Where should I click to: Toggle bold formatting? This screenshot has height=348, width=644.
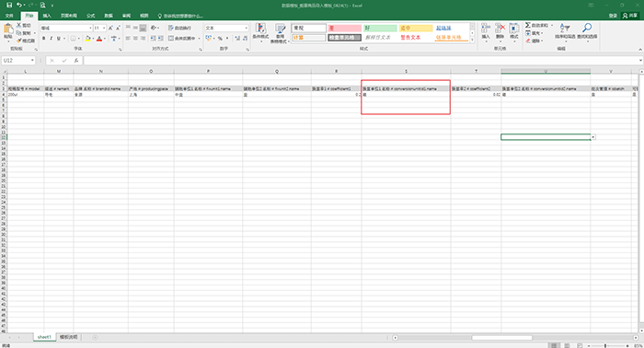43,39
